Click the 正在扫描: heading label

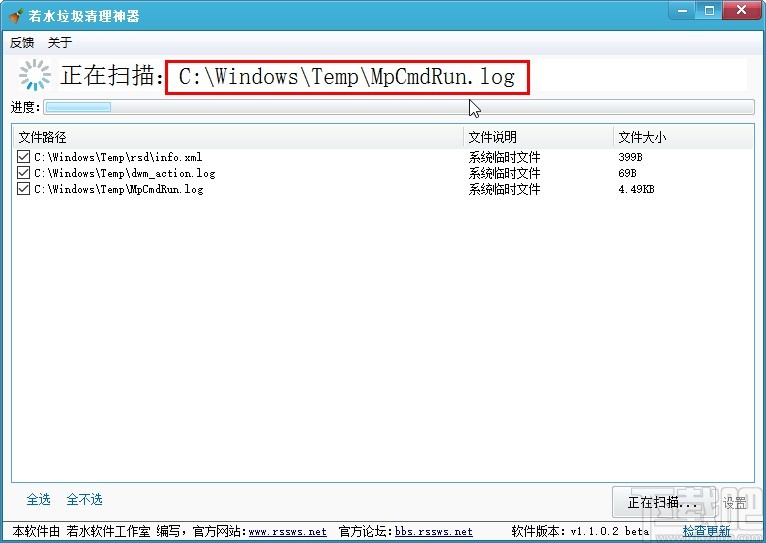(x=112, y=75)
